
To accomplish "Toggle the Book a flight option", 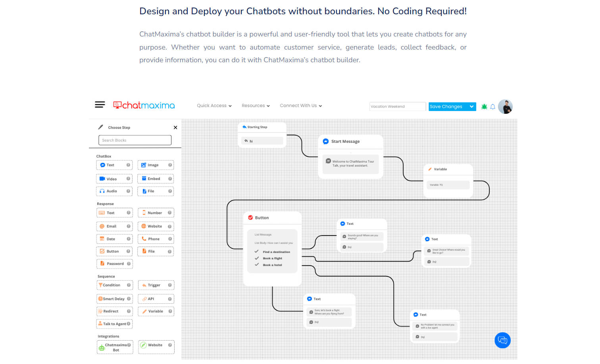I will point(269,258).
